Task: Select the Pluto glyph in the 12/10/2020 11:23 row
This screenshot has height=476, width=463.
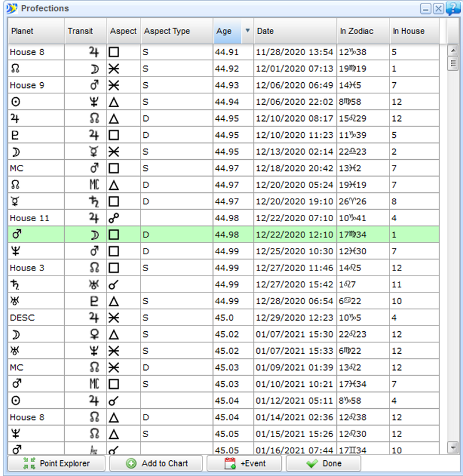Action: point(15,135)
